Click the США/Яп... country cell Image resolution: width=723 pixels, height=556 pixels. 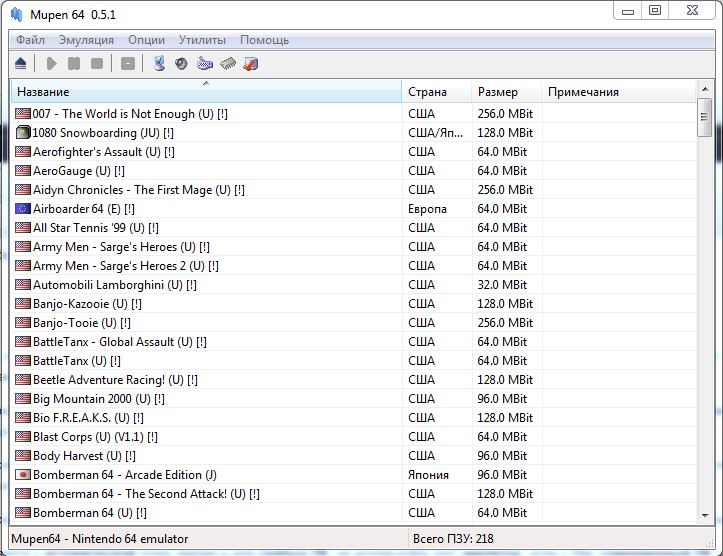click(x=436, y=133)
